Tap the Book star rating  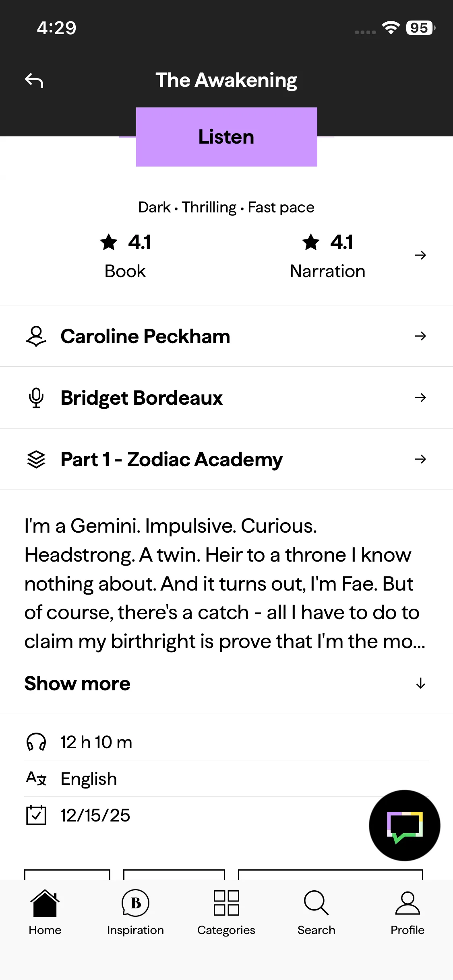125,255
